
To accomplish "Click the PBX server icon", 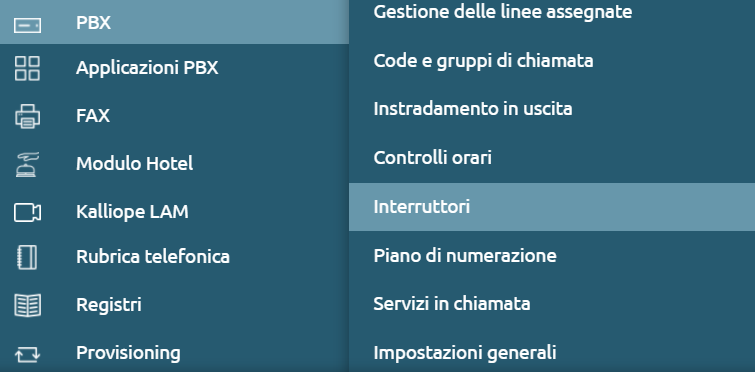I will (x=27, y=25).
